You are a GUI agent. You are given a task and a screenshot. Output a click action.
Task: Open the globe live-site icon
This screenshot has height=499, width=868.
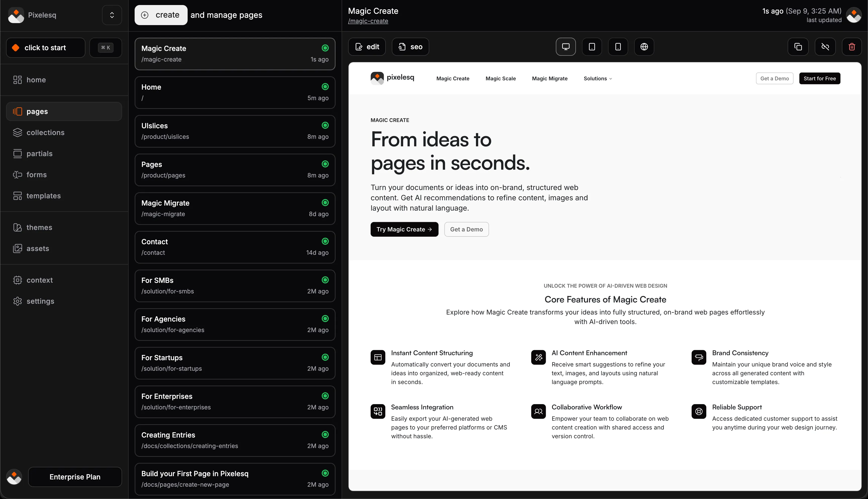pyautogui.click(x=644, y=47)
